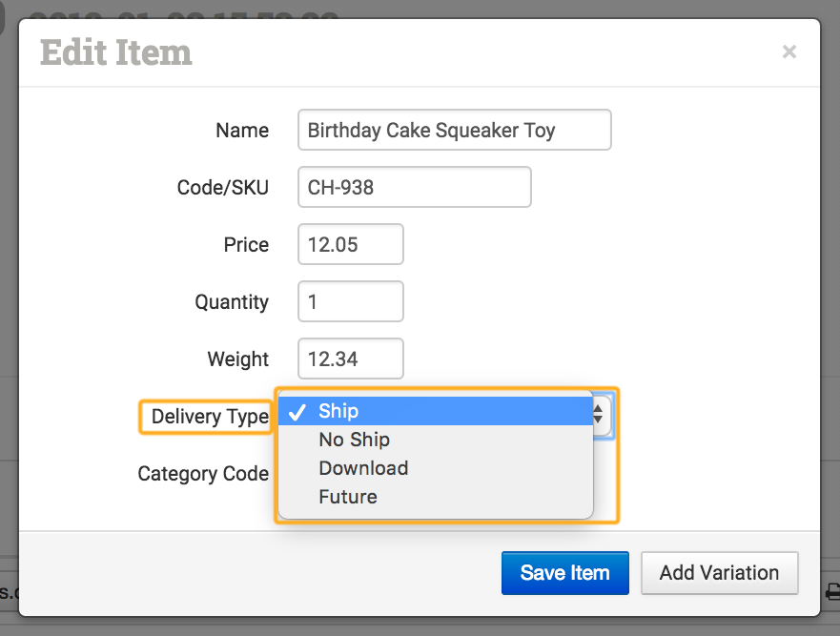Close the Edit Item dialog
Image resolution: width=840 pixels, height=636 pixels.
pyautogui.click(x=789, y=52)
